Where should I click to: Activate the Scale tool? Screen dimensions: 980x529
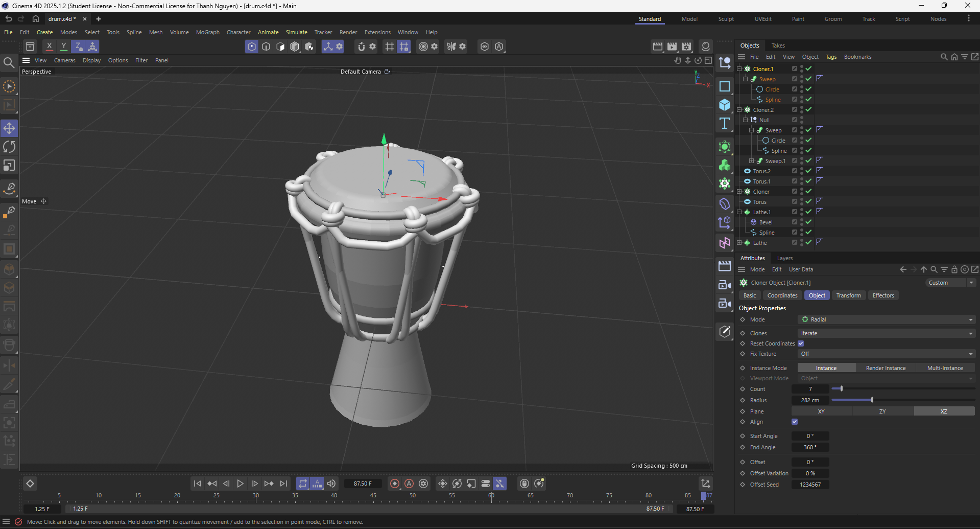coord(9,166)
